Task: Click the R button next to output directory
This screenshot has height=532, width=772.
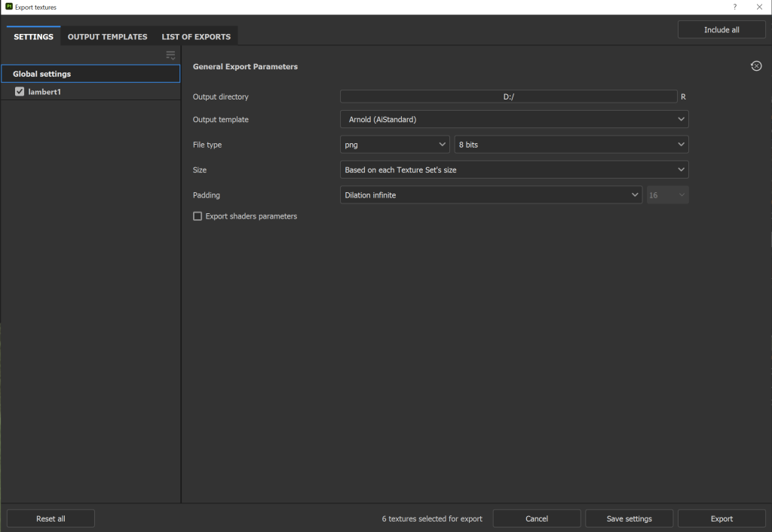Action: tap(683, 97)
